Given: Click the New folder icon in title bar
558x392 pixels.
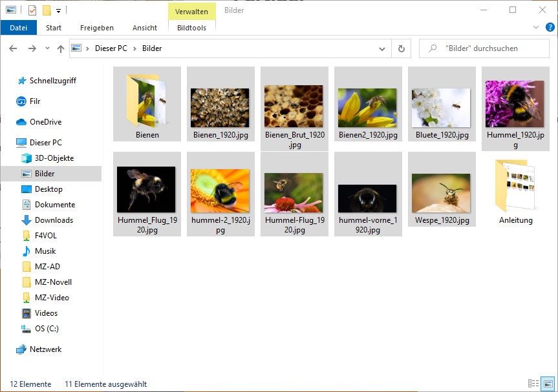Looking at the screenshot, I should tap(47, 10).
